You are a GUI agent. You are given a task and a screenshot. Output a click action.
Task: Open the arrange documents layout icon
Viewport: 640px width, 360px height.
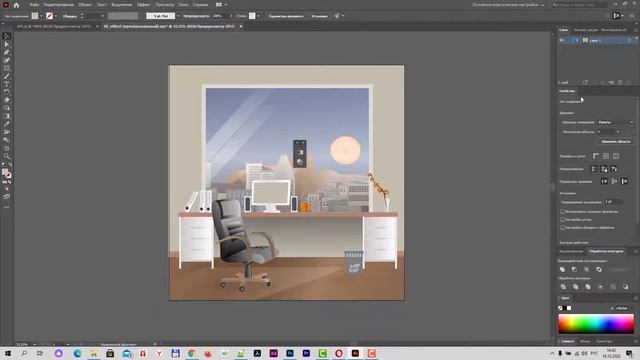coord(221,5)
